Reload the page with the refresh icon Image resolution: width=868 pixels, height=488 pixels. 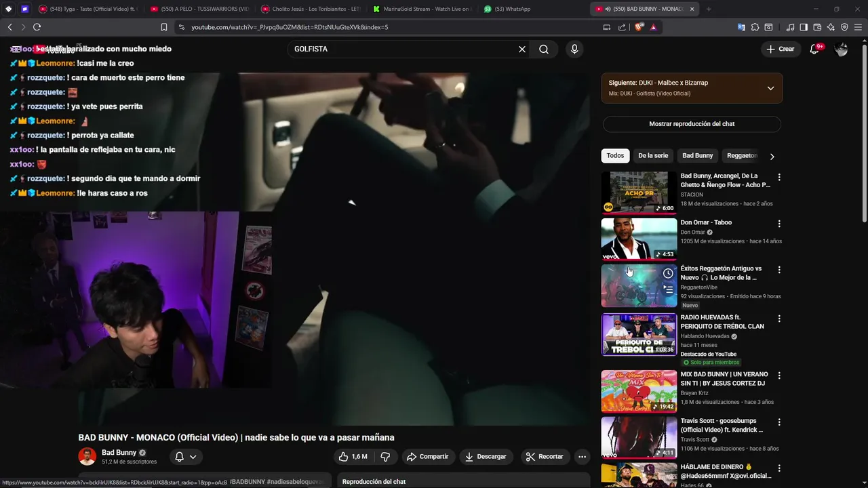click(37, 27)
